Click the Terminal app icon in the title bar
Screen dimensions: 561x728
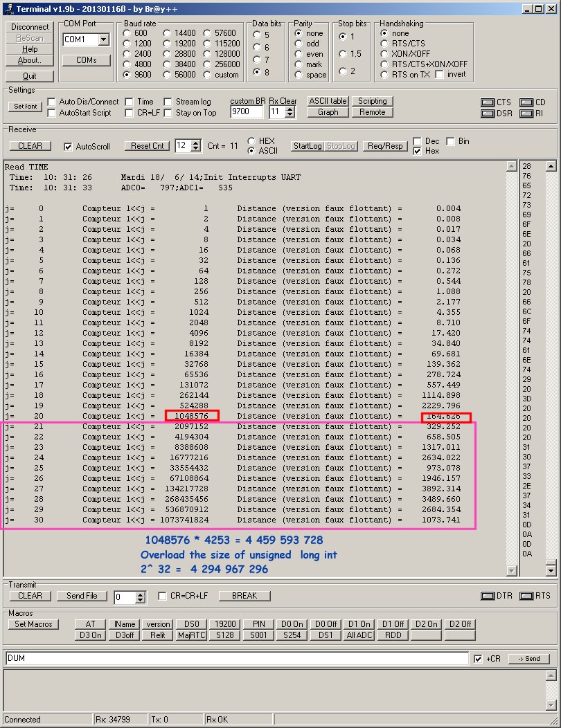(8, 8)
